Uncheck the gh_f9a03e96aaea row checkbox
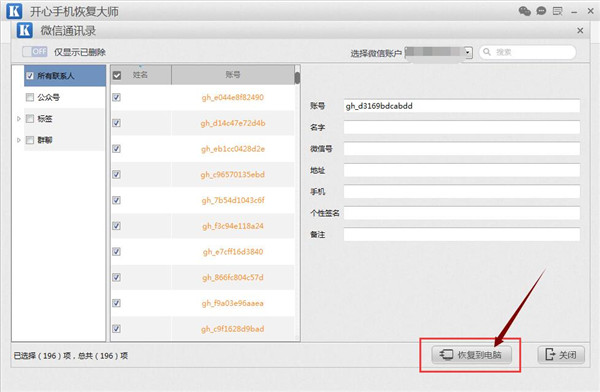 (x=117, y=303)
